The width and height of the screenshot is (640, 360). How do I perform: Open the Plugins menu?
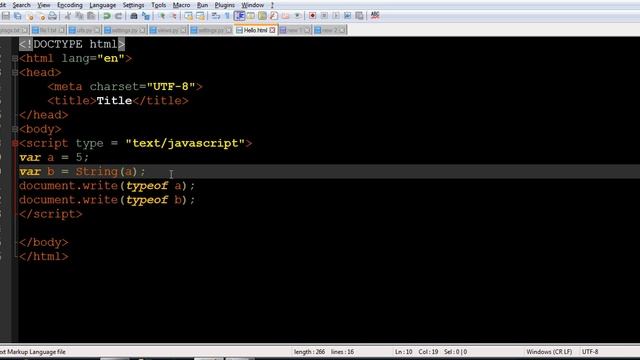(224, 5)
